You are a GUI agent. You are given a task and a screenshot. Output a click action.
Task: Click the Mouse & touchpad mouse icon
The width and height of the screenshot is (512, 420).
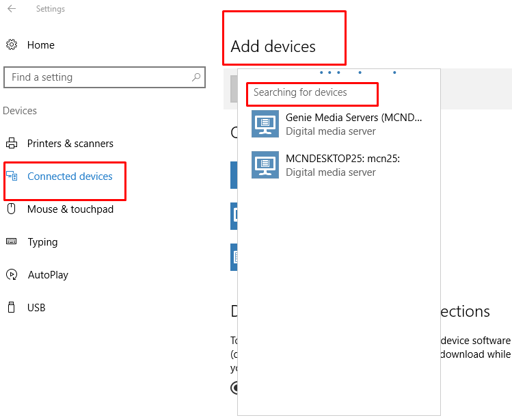tap(12, 209)
